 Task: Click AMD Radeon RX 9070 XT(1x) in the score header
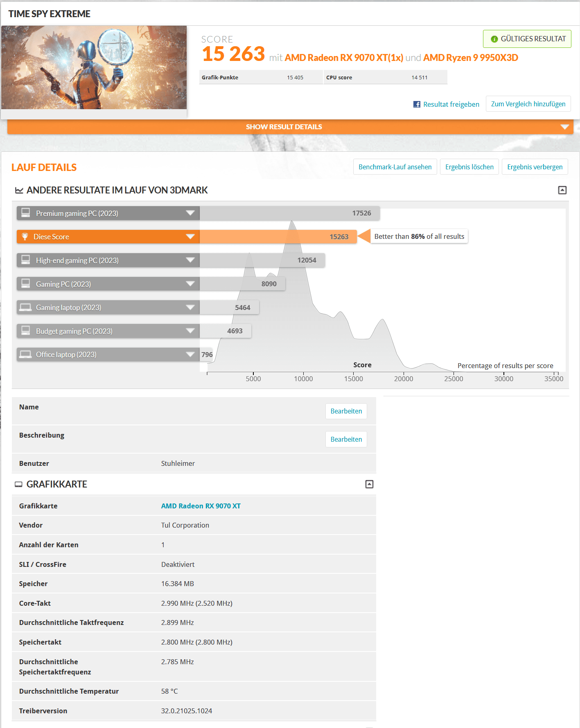[344, 58]
